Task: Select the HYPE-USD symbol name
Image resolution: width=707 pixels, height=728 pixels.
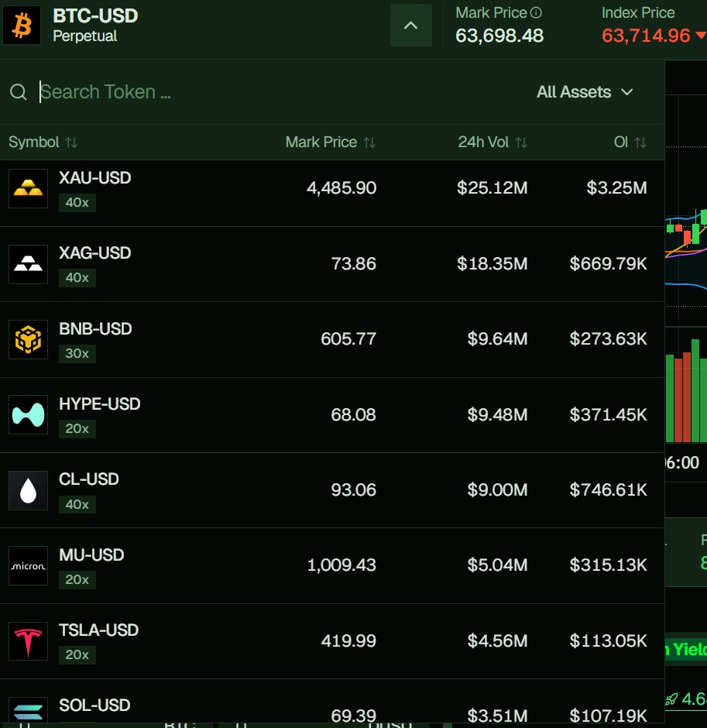Action: point(99,404)
